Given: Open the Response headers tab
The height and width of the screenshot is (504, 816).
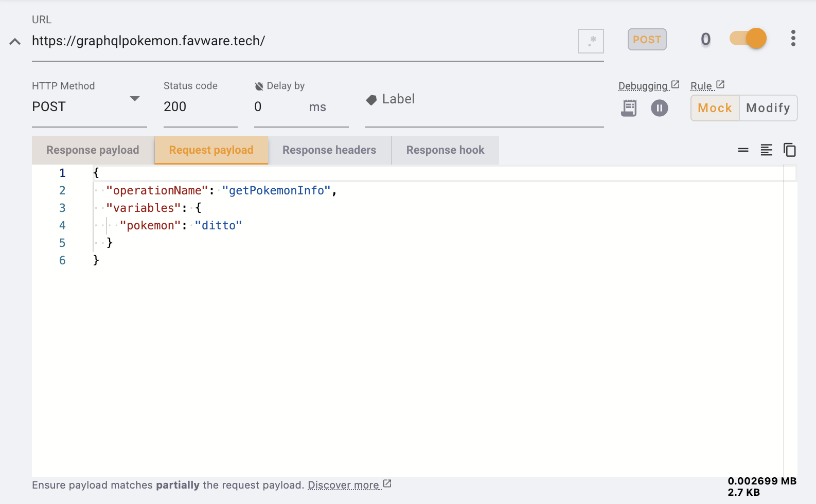Looking at the screenshot, I should [x=329, y=150].
